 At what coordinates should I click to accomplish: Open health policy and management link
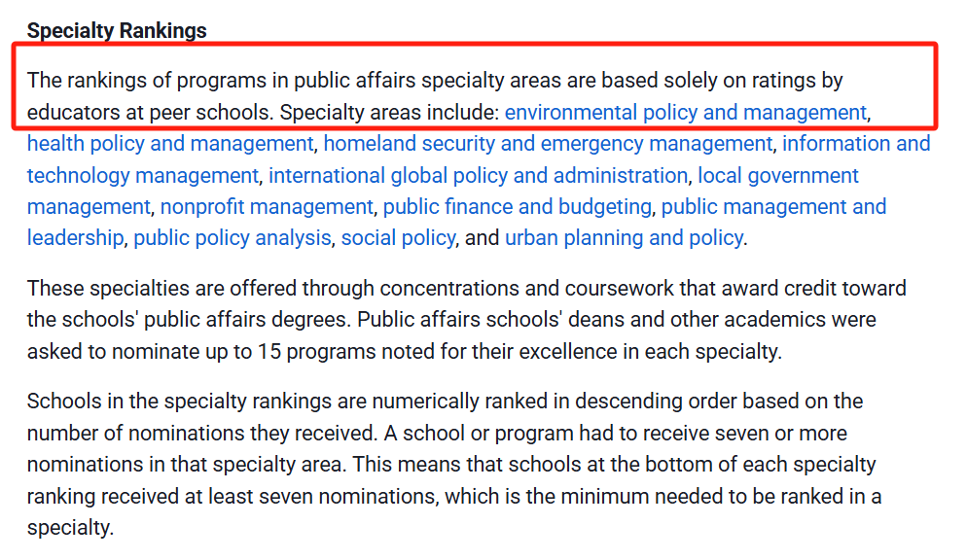coord(170,144)
